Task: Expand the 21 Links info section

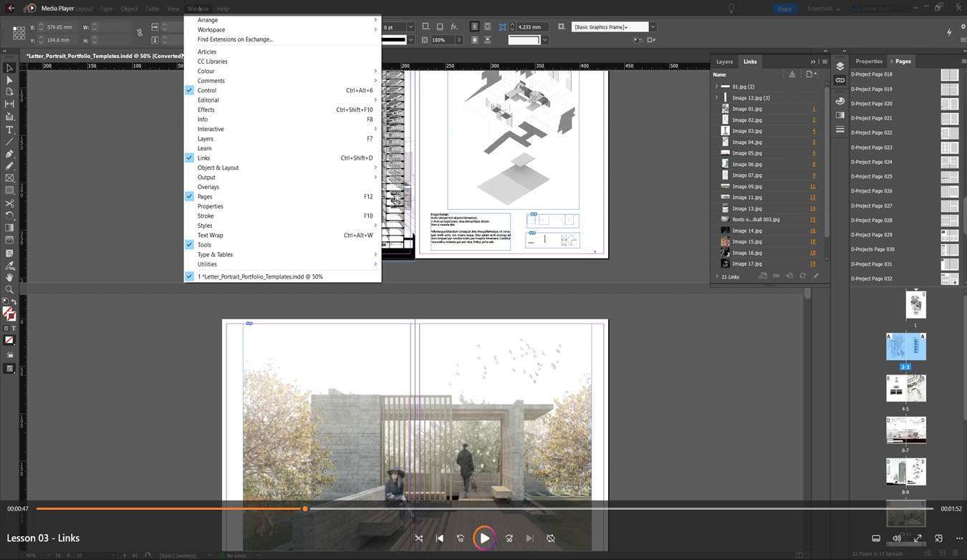Action: click(717, 276)
